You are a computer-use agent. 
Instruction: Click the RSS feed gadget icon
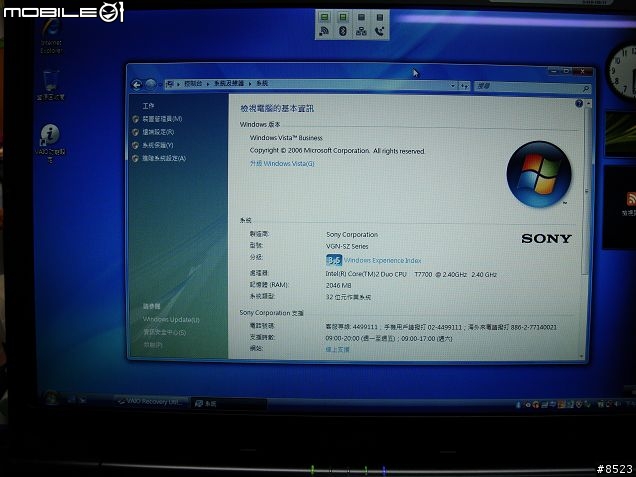[632, 200]
